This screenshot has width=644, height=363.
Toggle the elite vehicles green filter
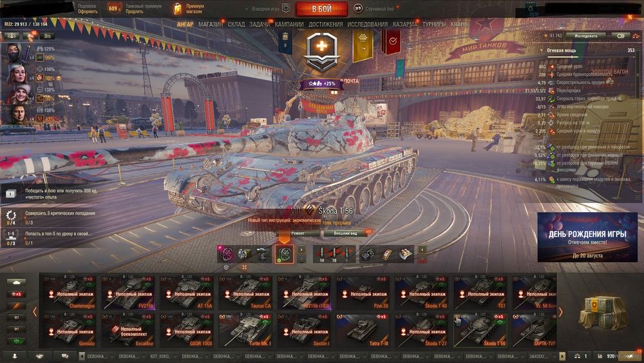(17, 341)
